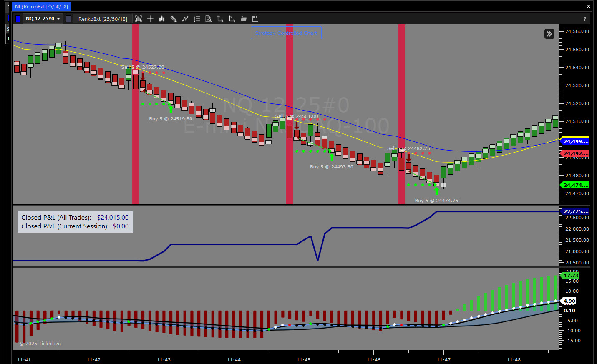This screenshot has width=597, height=364.
Task: Open the RenkoBxt [25/50/18] bar type selector
Action: click(103, 19)
